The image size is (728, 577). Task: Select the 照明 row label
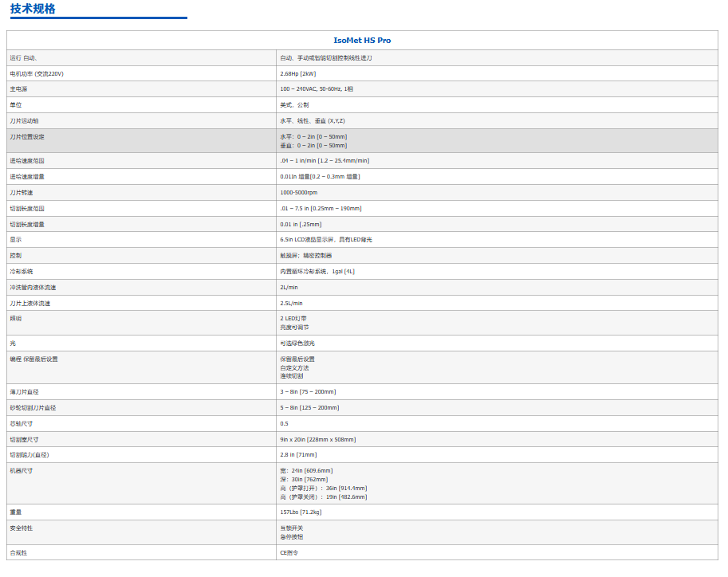click(16, 319)
